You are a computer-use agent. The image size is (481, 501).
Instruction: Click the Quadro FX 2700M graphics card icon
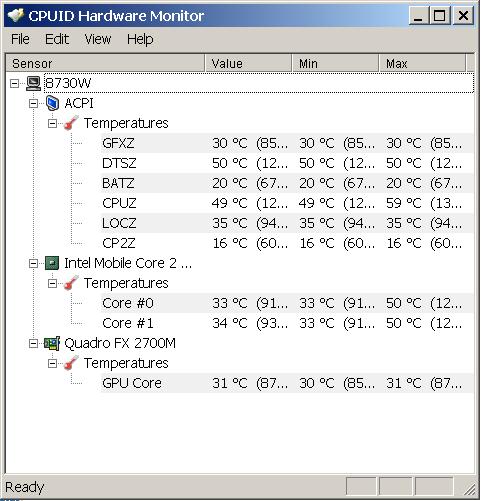52,343
